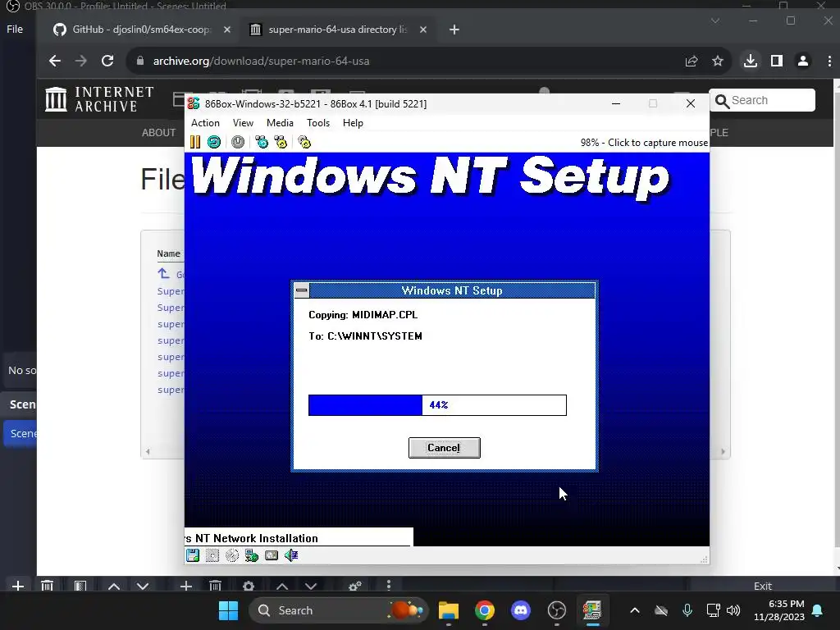
Task: Close the GitHub sm64ex-coop tab
Action: coord(227,30)
